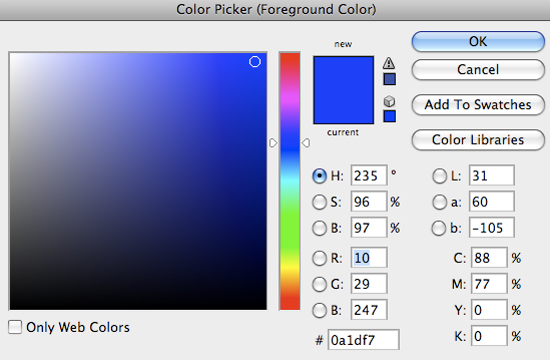550x360 pixels.
Task: Click the H field showing 235
Action: [x=369, y=175]
